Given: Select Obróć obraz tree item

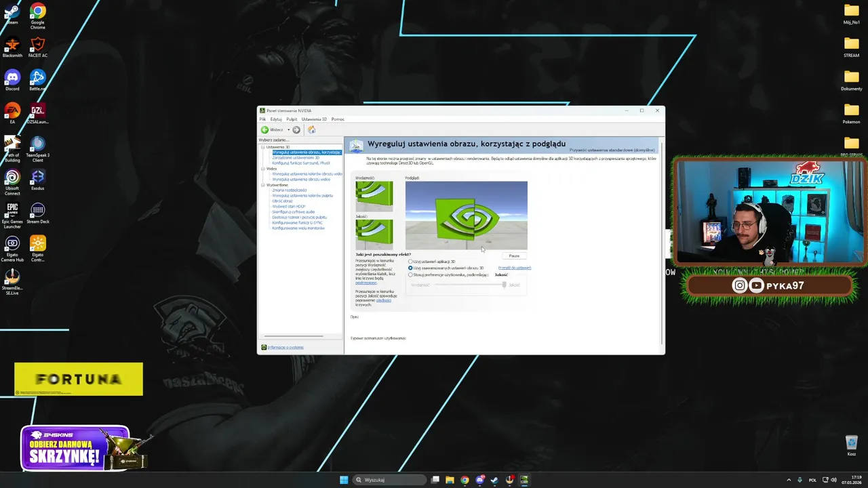Looking at the screenshot, I should pos(282,201).
